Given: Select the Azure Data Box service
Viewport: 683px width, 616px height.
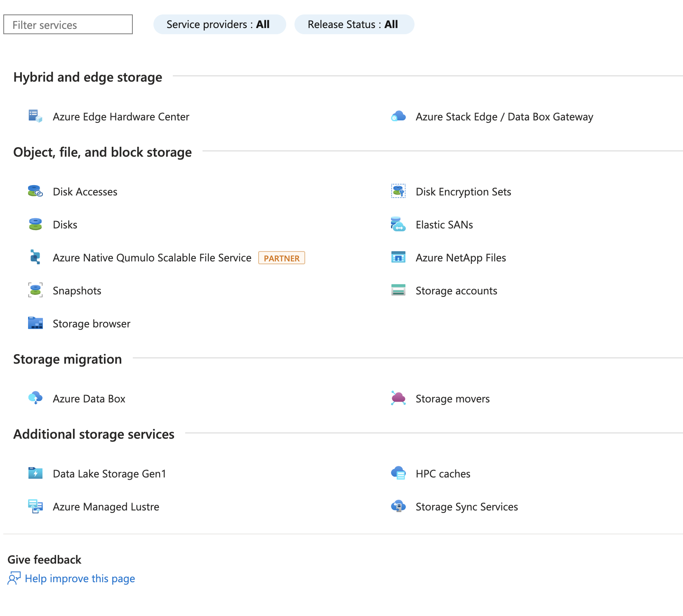Looking at the screenshot, I should (89, 399).
